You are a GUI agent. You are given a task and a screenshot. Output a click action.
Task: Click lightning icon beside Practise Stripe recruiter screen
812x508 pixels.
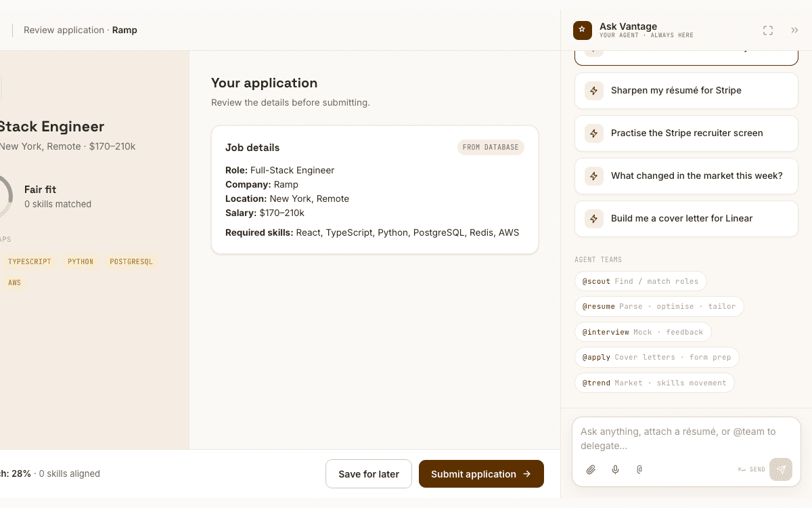point(594,133)
